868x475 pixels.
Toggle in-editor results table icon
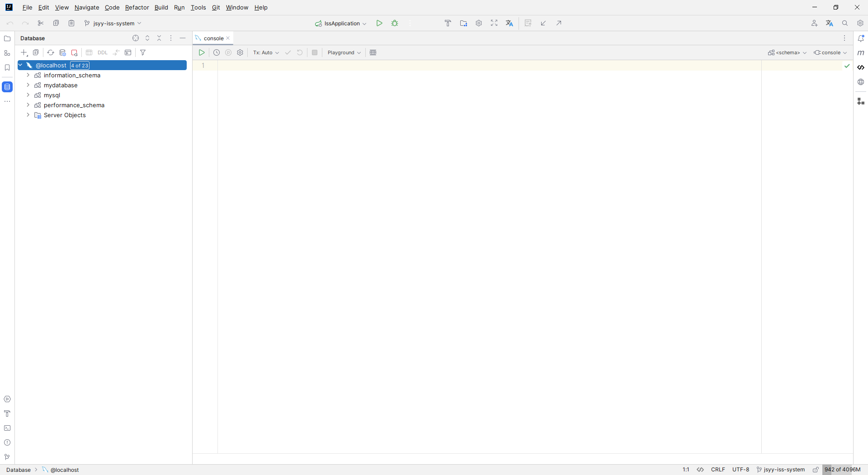click(x=373, y=52)
